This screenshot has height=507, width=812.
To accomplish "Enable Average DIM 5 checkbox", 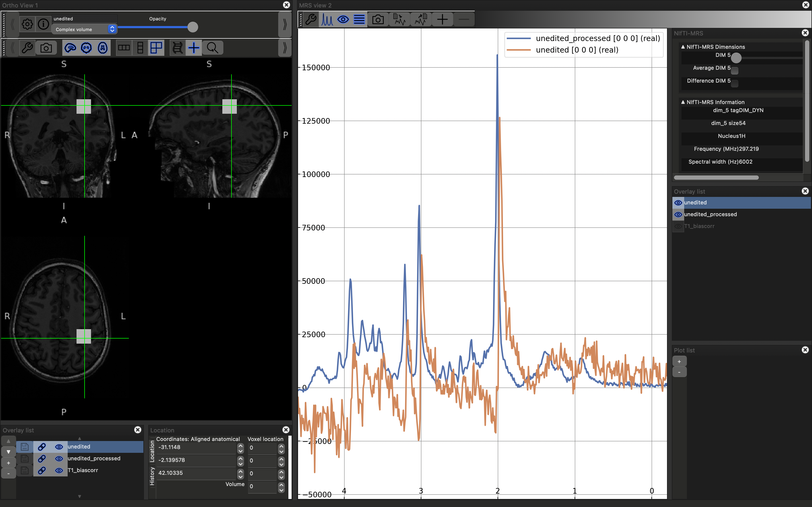I will (734, 70).
